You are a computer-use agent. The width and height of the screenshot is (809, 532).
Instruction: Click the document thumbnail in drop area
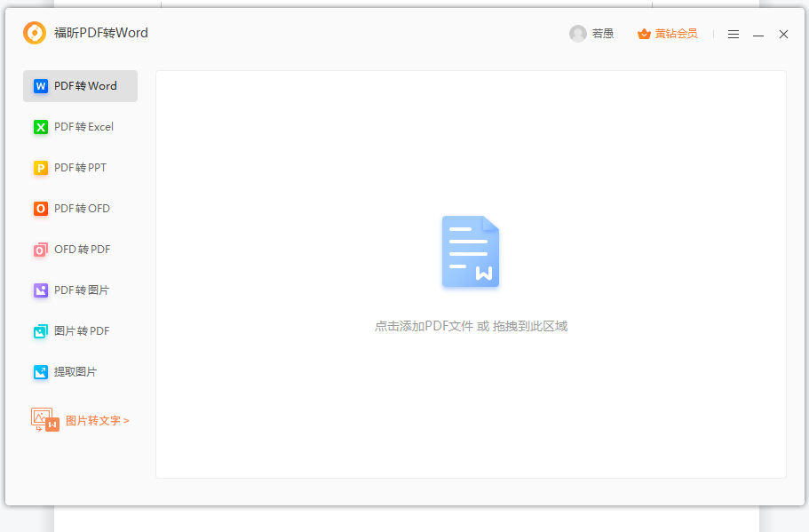click(470, 251)
